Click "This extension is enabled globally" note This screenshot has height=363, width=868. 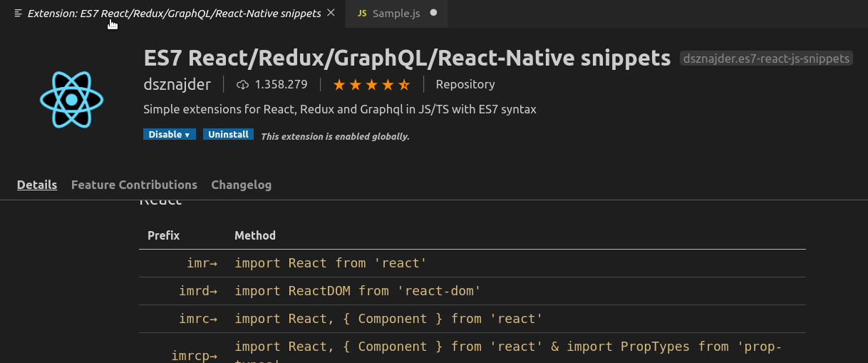[x=335, y=136]
